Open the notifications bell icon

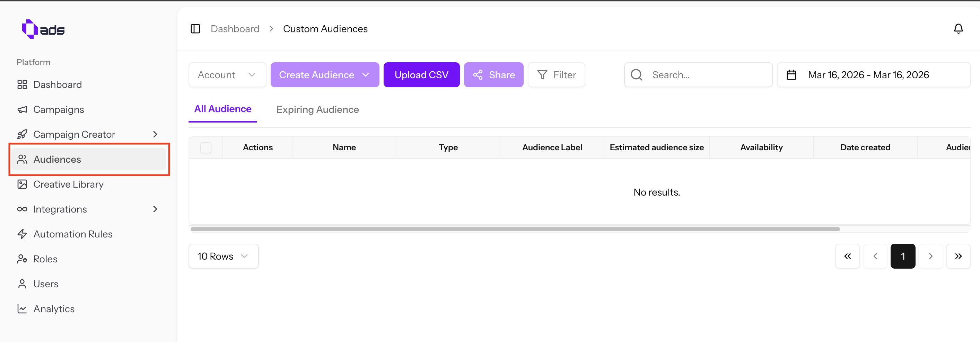coord(958,28)
